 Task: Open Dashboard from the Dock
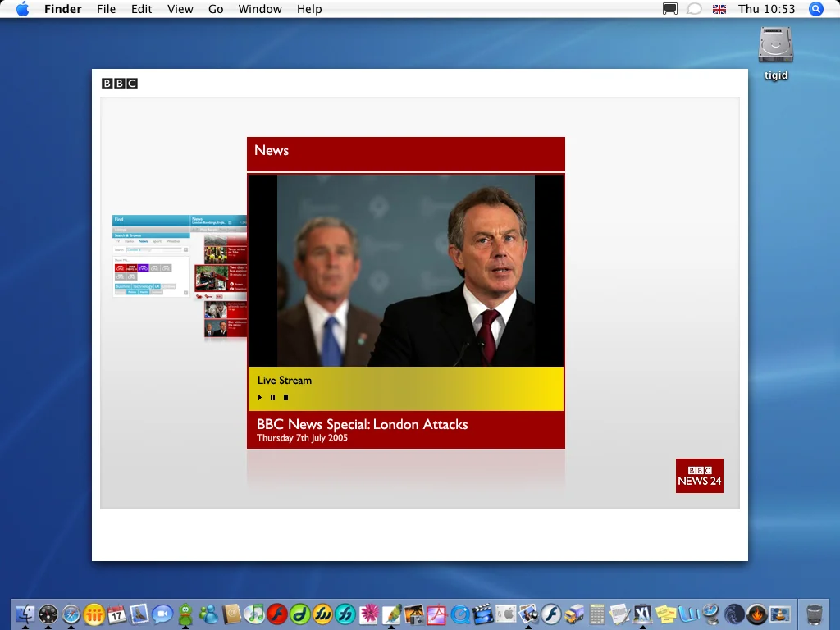click(48, 614)
